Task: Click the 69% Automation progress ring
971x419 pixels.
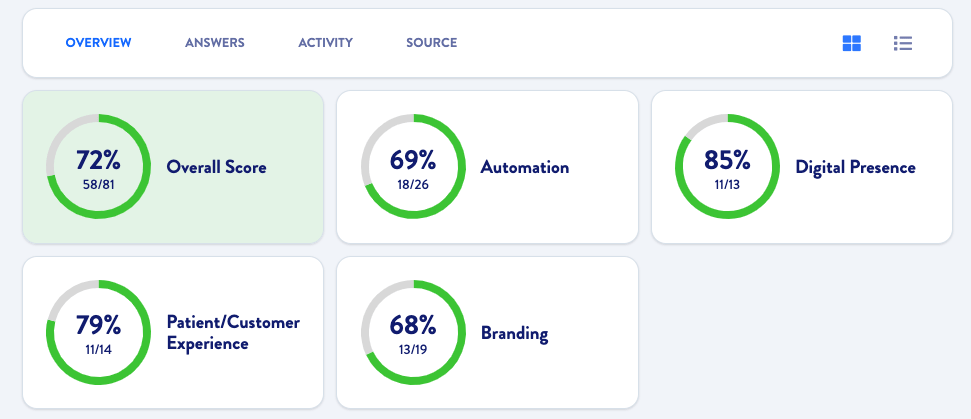Action: coord(413,166)
